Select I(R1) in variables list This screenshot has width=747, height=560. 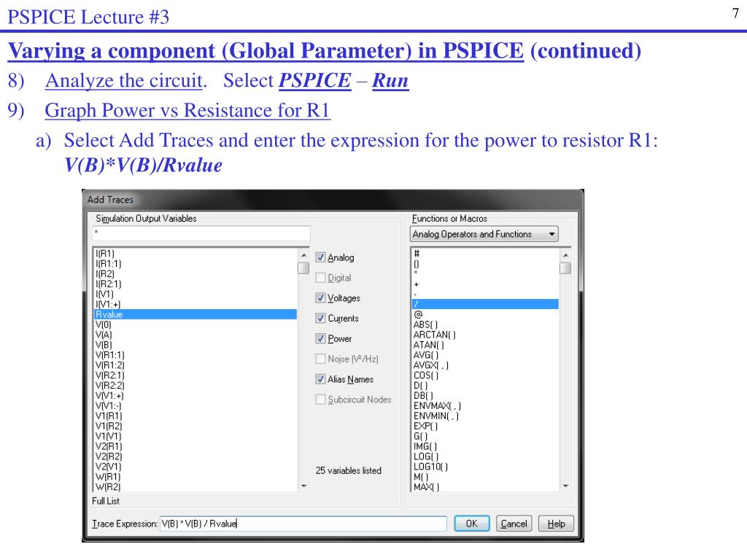point(105,254)
